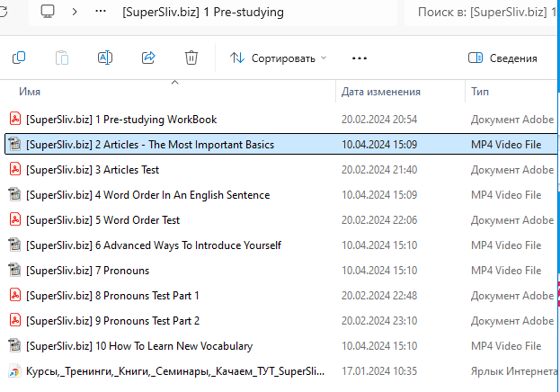Click the PC monitor icon in address bar

[48, 12]
